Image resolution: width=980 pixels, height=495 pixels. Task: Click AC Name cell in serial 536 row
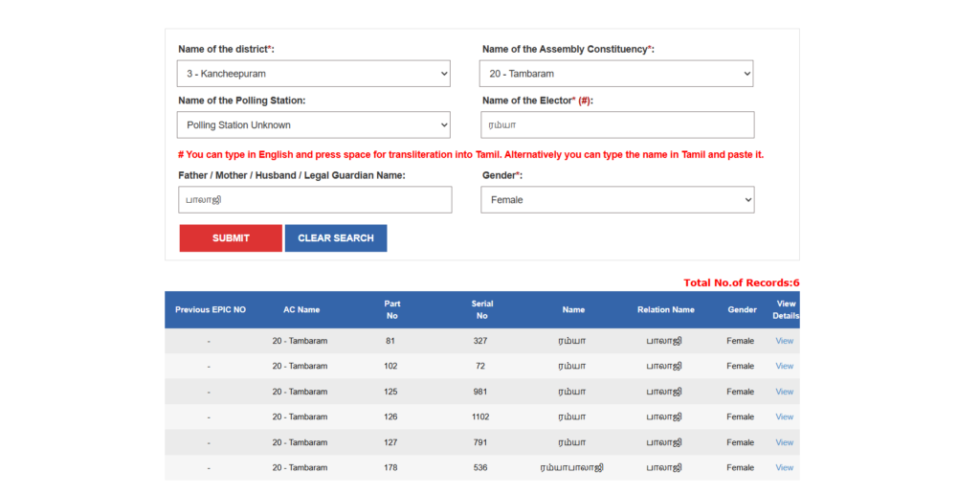pyautogui.click(x=300, y=467)
